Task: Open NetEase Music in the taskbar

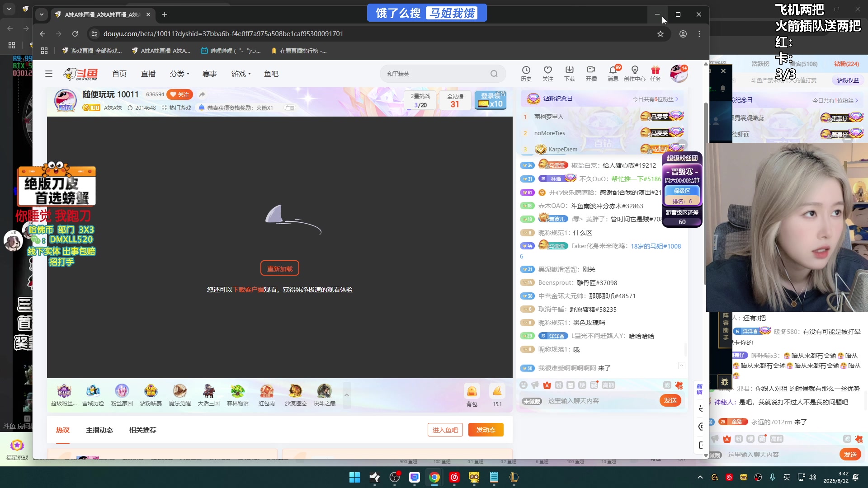Action: [x=454, y=477]
